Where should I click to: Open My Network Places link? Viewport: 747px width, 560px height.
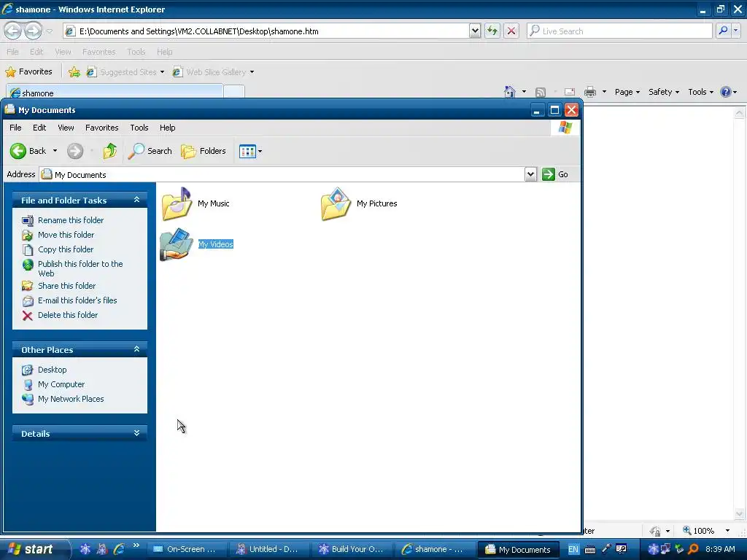[71, 399]
